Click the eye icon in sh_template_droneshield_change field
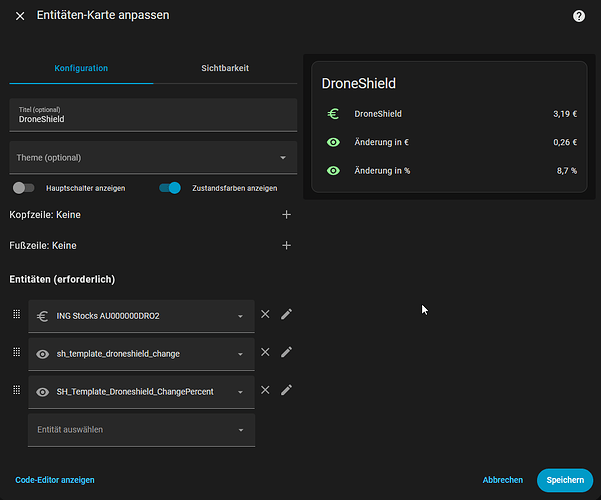This screenshot has height=500, width=601. click(x=43, y=354)
